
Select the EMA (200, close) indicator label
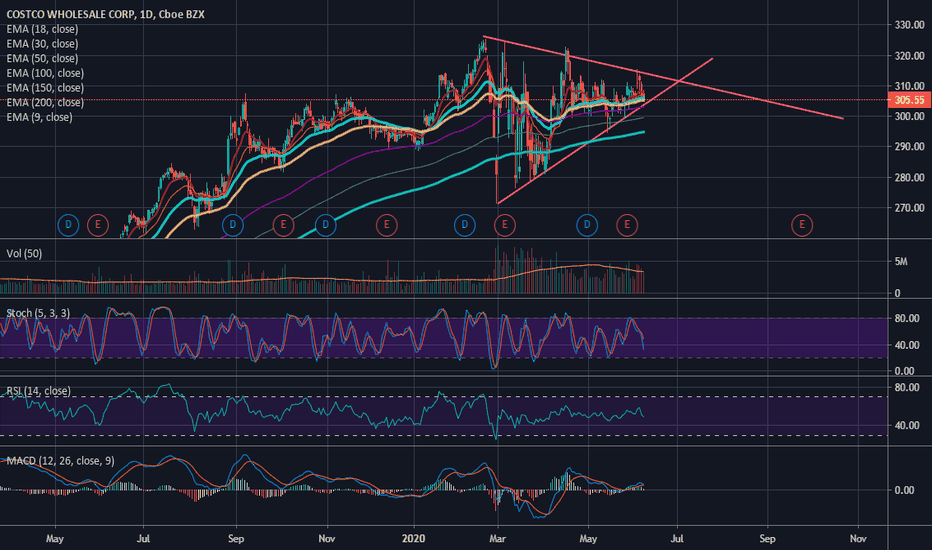coord(45,102)
